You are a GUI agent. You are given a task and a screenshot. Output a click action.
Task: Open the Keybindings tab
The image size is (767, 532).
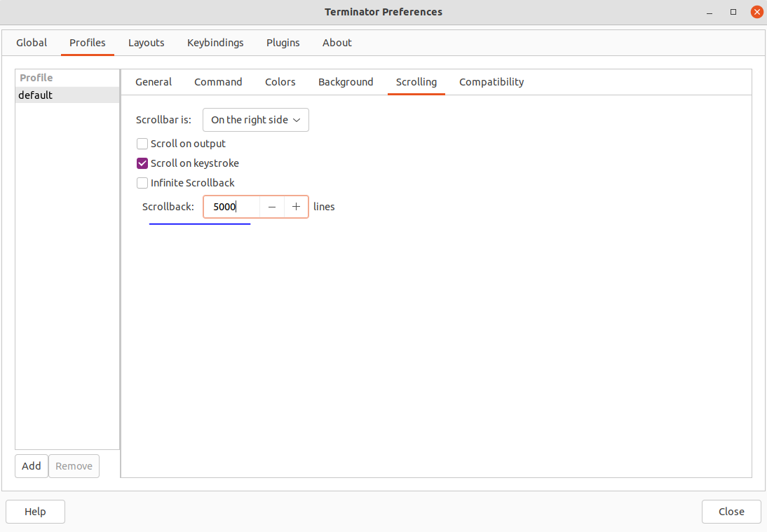(x=215, y=43)
